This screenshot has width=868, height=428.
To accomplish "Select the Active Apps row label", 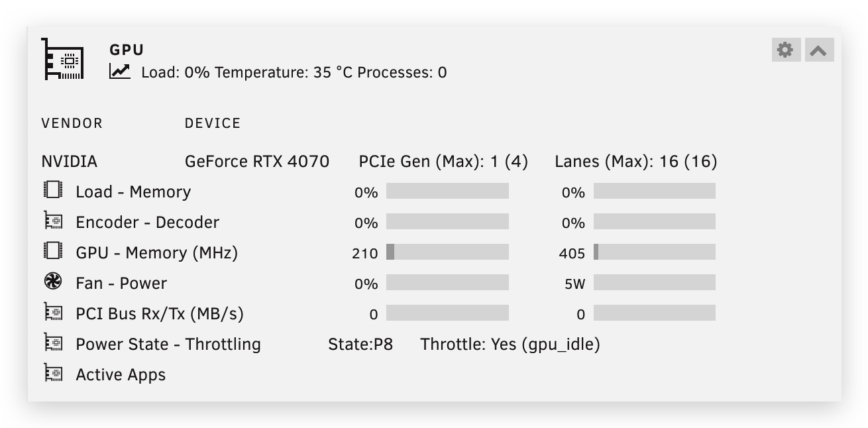I will tap(121, 375).
